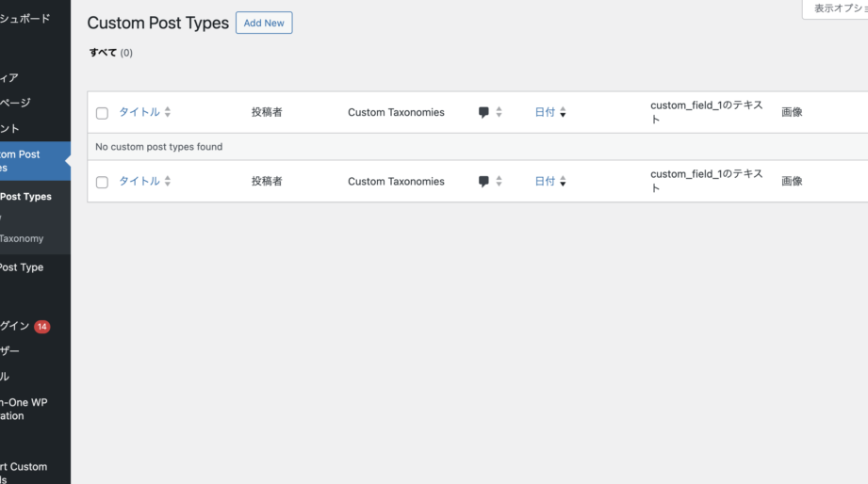
Task: Click Custom Post Types page heading
Action: pos(157,23)
